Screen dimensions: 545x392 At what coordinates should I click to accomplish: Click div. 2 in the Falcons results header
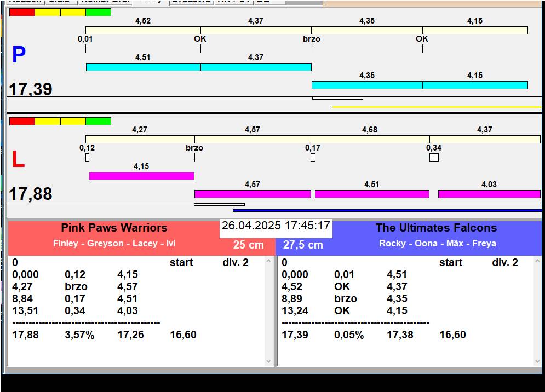coord(504,262)
